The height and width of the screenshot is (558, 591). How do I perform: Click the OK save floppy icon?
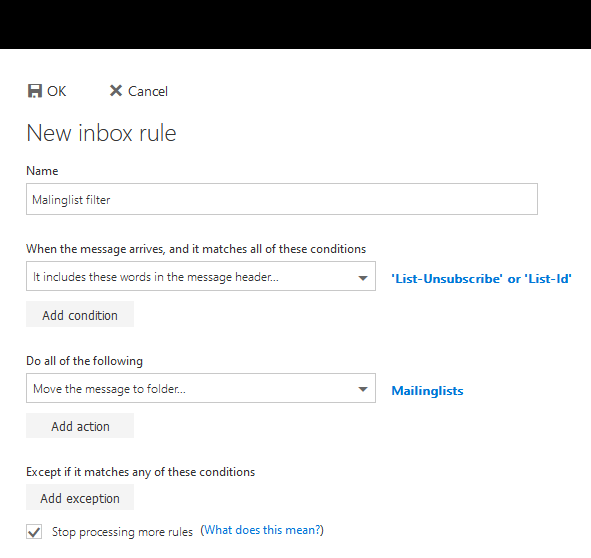(x=35, y=91)
